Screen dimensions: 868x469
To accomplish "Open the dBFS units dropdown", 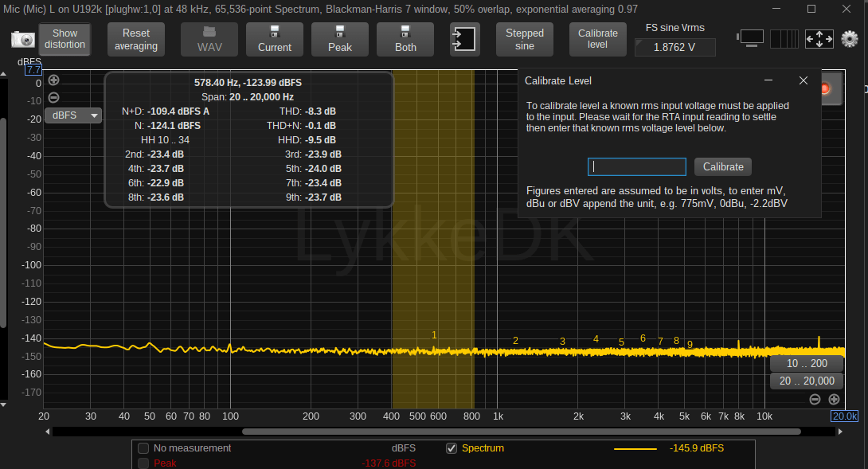I will pos(73,115).
